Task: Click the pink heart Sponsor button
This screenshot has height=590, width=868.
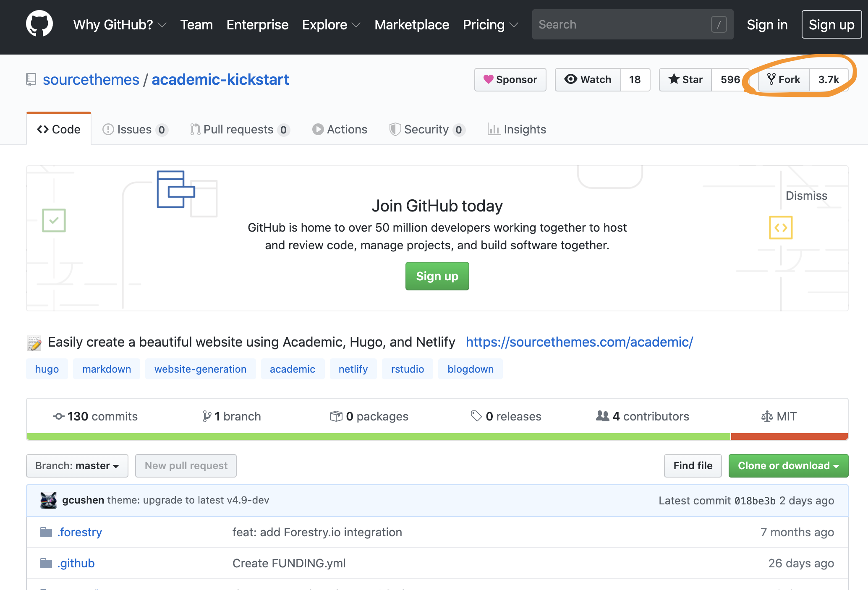Action: point(510,80)
